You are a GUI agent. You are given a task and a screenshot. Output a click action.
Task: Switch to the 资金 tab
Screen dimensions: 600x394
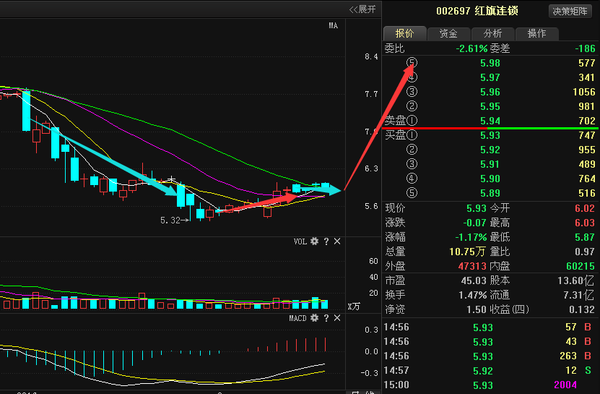coord(448,33)
